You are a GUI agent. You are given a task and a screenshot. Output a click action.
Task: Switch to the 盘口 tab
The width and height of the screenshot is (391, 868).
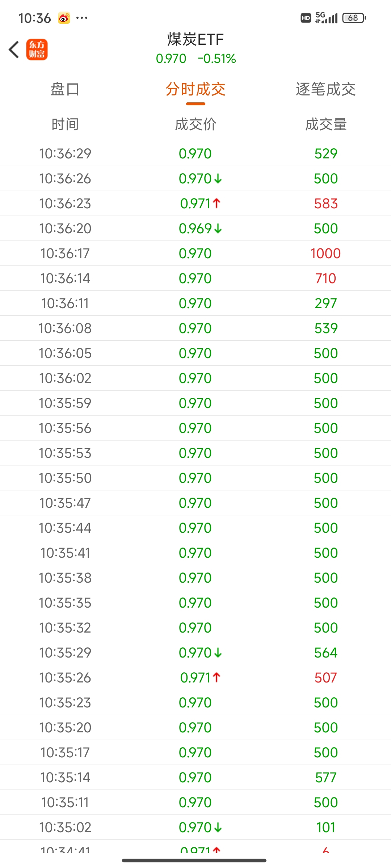click(65, 89)
